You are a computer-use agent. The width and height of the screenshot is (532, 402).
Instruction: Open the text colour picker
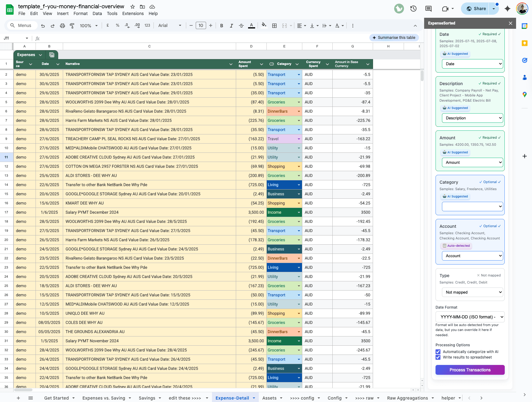[251, 26]
